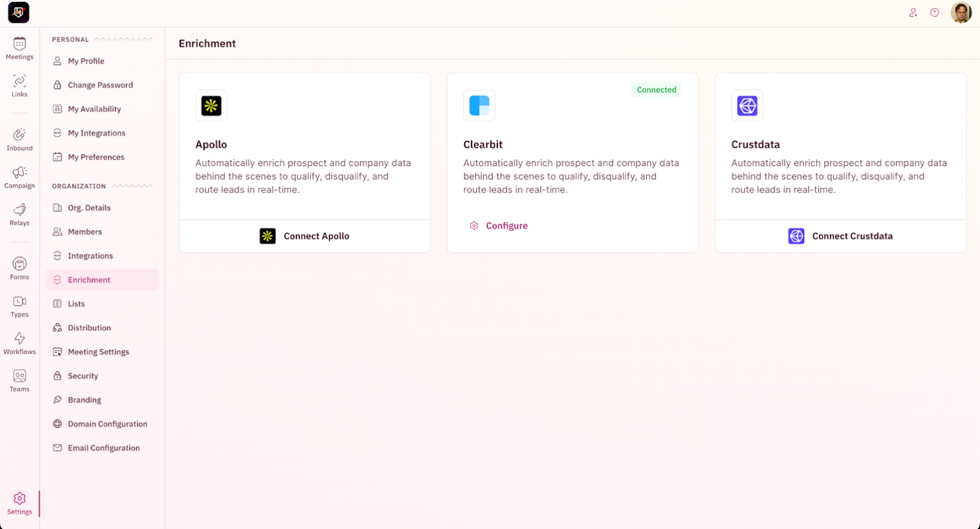Open Security settings
The height and width of the screenshot is (529, 980).
coord(102,376)
